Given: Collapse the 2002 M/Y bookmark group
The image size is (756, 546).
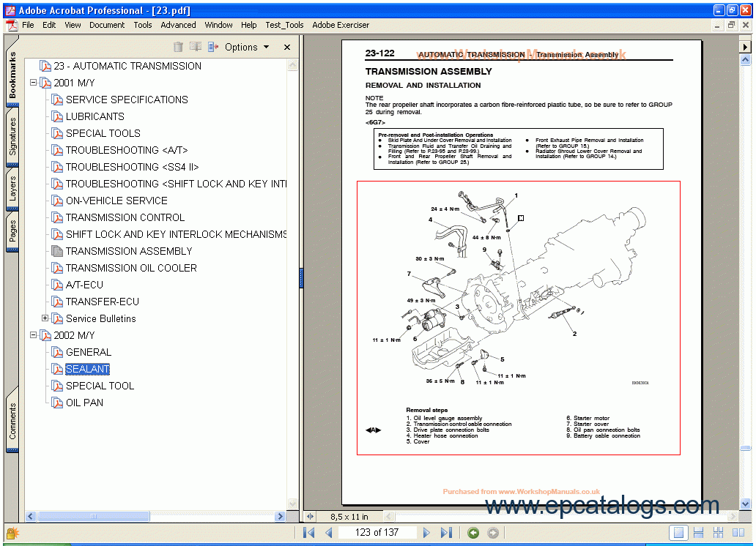Looking at the screenshot, I should pos(33,335).
